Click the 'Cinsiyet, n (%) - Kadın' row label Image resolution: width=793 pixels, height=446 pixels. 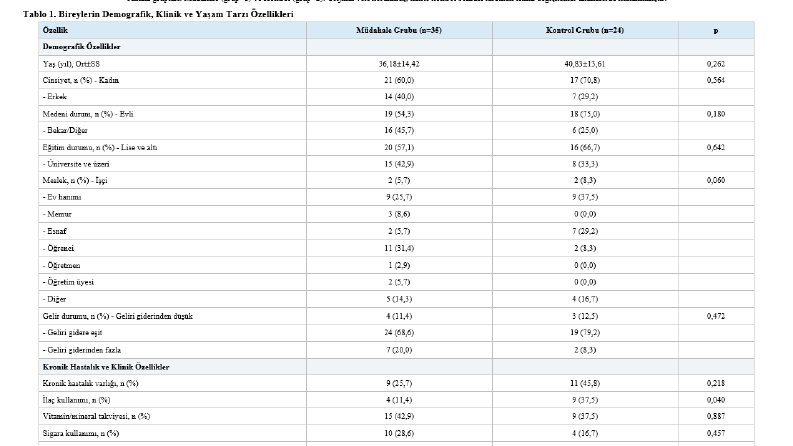point(81,80)
